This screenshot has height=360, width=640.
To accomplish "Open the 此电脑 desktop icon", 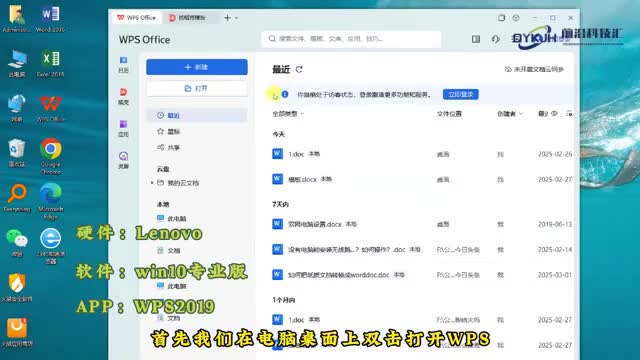I will pos(17,64).
